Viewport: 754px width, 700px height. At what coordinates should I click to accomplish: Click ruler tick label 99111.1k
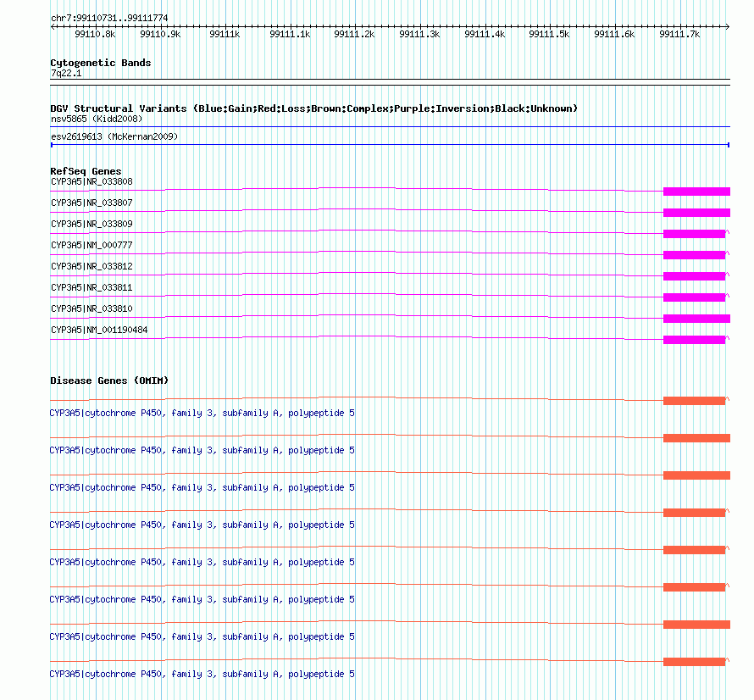(x=290, y=34)
